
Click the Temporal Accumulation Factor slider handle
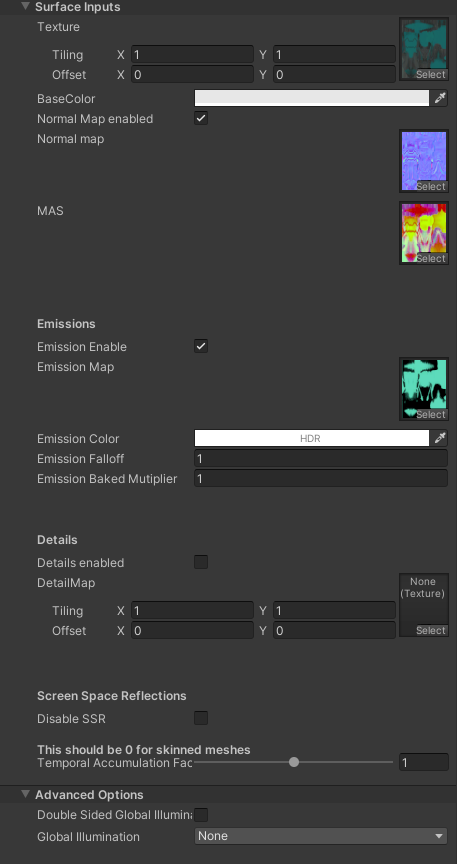(x=294, y=762)
